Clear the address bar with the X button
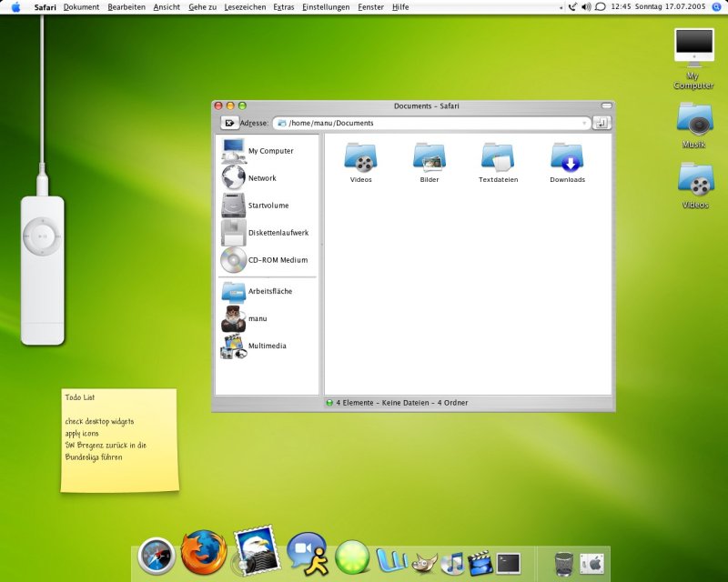Image resolution: width=728 pixels, height=582 pixels. click(x=229, y=123)
